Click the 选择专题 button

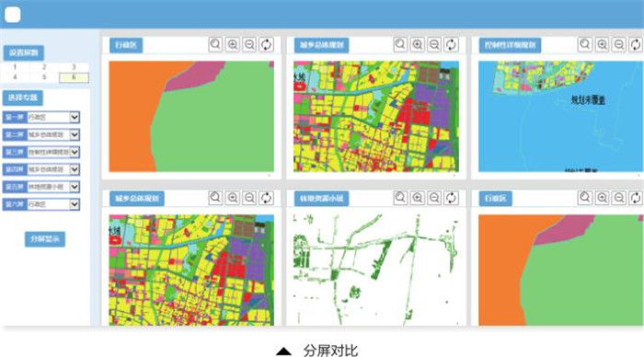click(x=23, y=98)
